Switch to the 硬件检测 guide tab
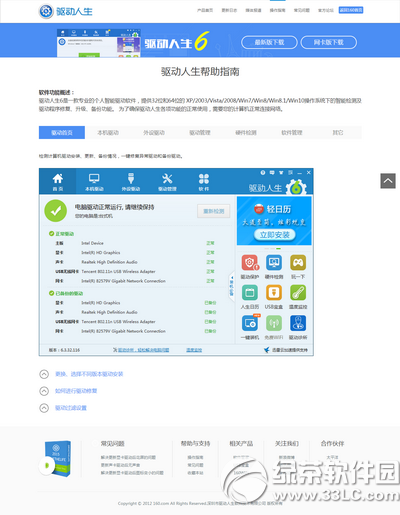 click(246, 133)
